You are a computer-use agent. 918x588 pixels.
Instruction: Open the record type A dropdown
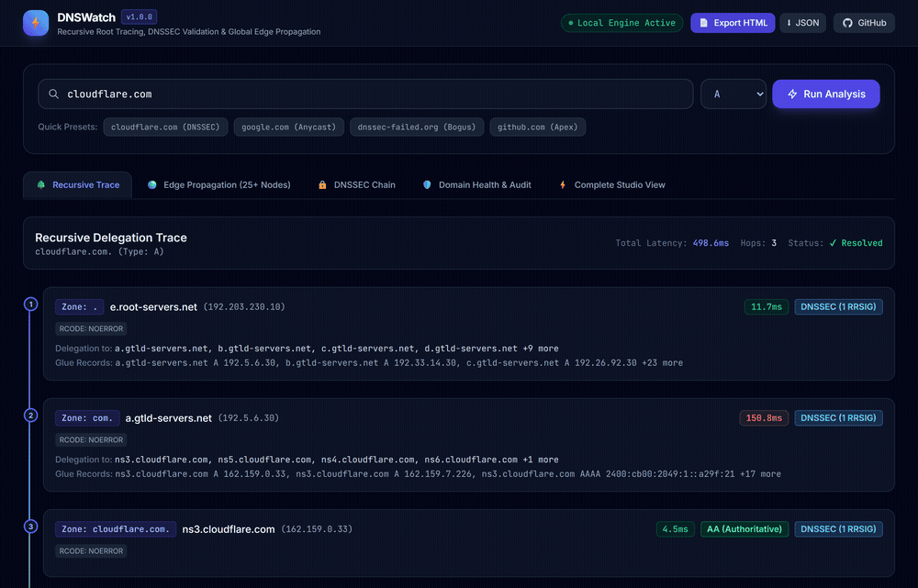point(733,94)
